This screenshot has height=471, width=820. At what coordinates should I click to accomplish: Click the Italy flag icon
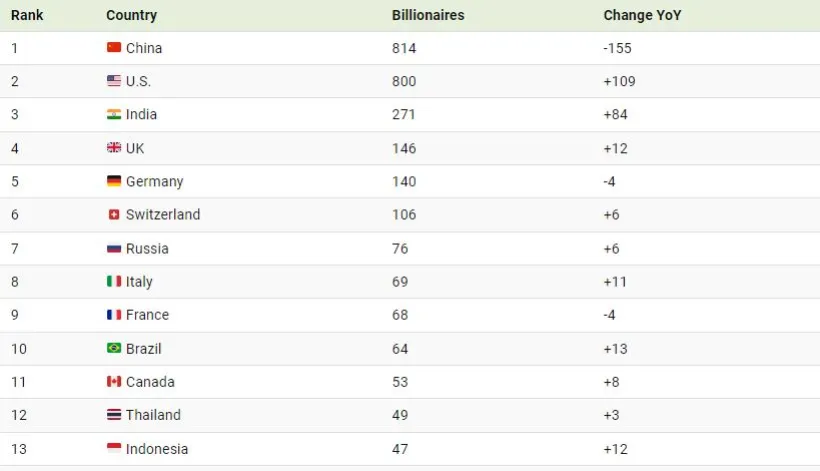pos(114,282)
